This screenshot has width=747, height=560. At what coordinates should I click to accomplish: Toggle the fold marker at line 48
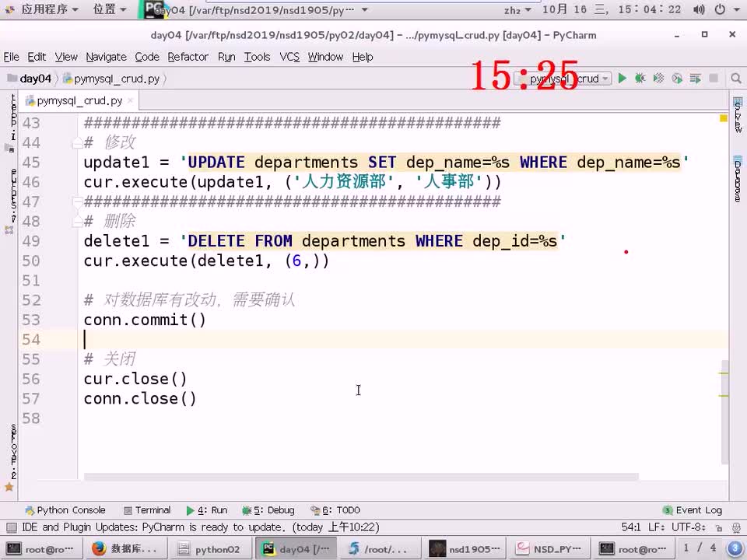pos(77,222)
